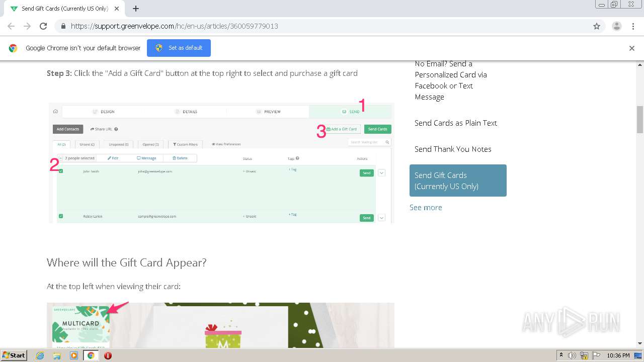Click the scrollbar down arrow
The width and height of the screenshot is (644, 362).
[640, 343]
